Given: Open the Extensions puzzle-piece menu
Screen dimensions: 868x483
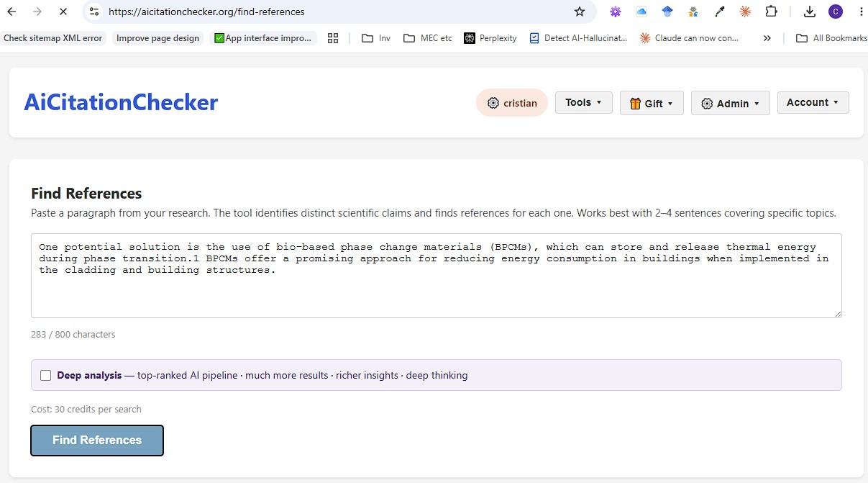Looking at the screenshot, I should (x=771, y=12).
